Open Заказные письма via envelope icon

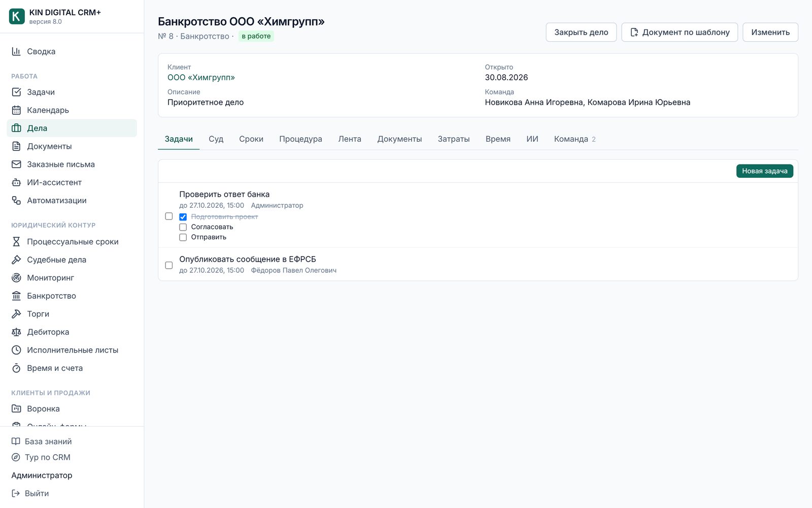click(x=16, y=165)
